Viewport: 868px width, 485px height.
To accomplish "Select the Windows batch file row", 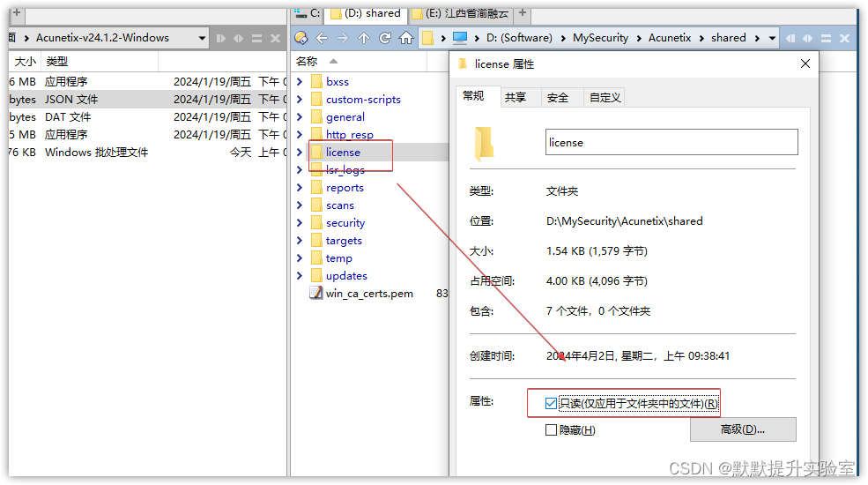I will point(148,153).
